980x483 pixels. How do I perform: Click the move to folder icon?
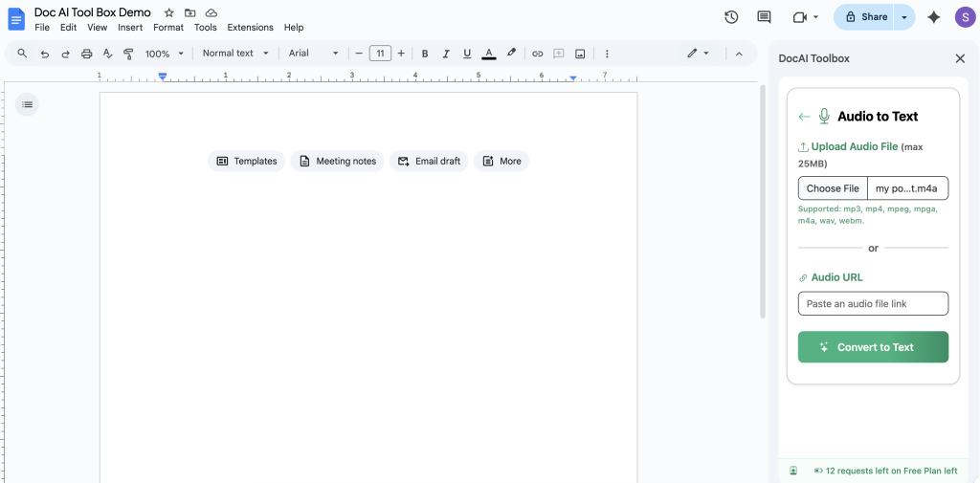pyautogui.click(x=190, y=12)
